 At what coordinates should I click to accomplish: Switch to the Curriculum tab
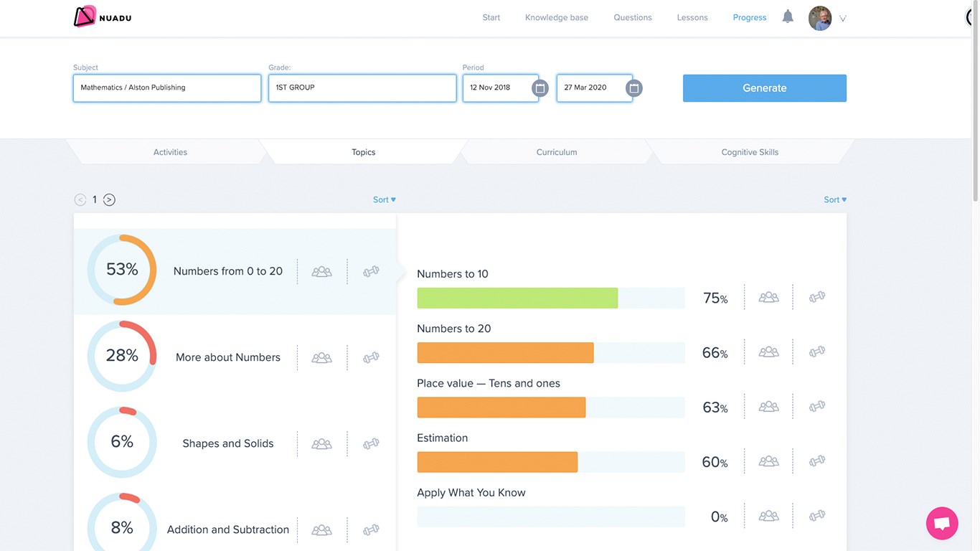pyautogui.click(x=557, y=152)
